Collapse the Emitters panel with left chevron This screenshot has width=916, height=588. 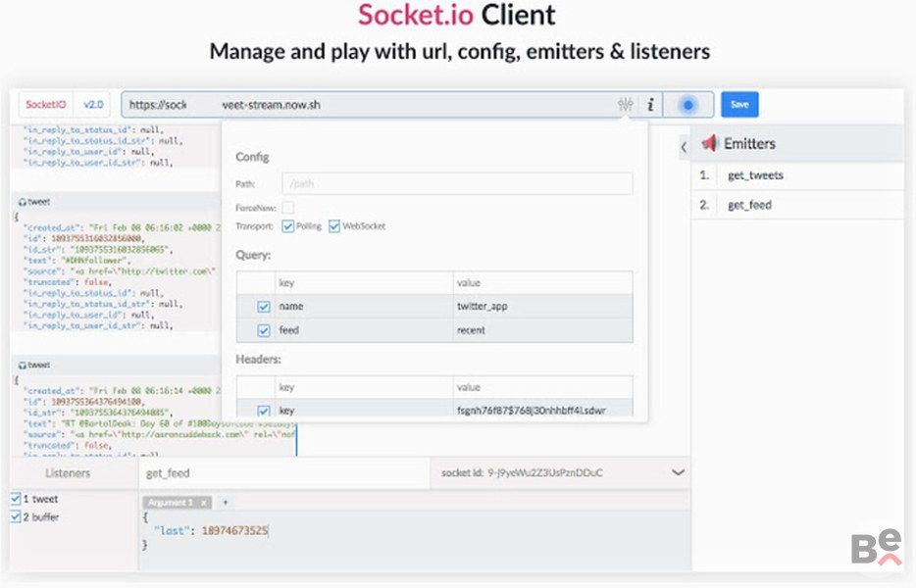pyautogui.click(x=684, y=147)
